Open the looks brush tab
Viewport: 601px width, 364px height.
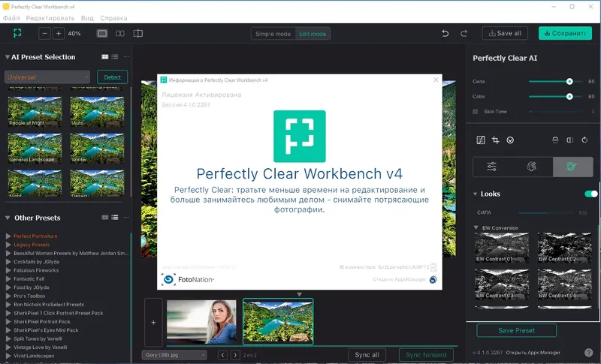coord(571,167)
